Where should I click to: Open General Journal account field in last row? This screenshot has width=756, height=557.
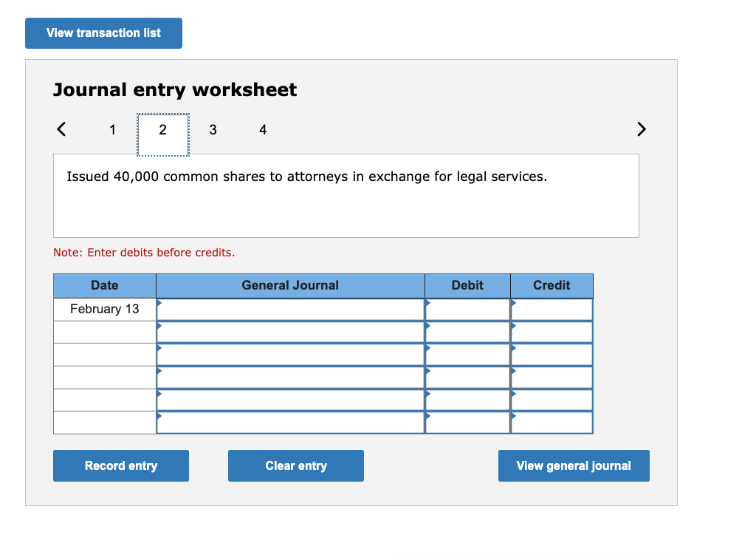[x=290, y=423]
